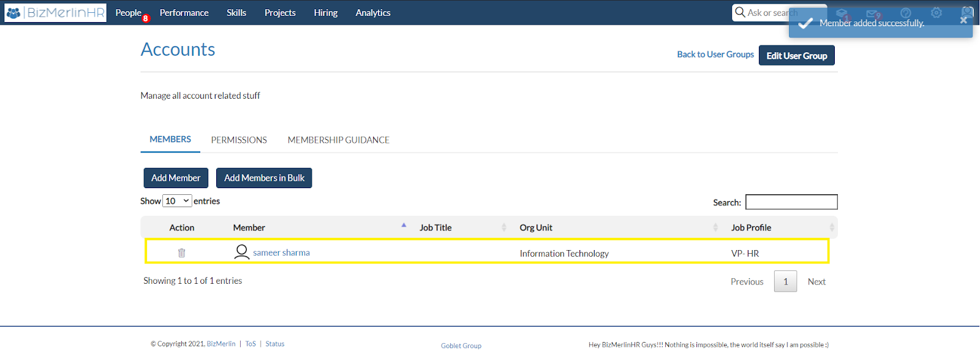Click the Information Technology org unit cell

click(x=564, y=253)
